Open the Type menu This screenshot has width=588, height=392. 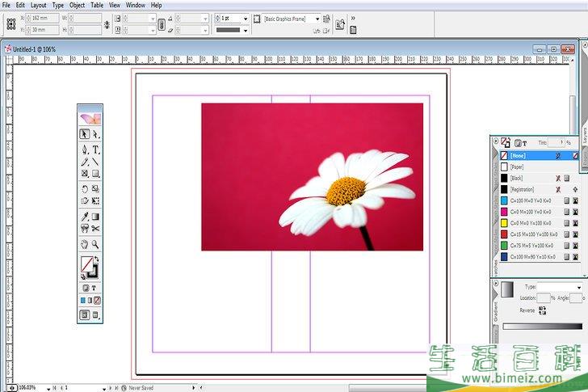point(58,5)
